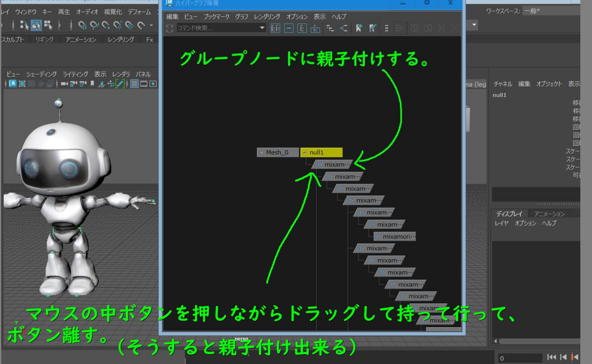Click the frame branch icon in Hypergraph toolbar
Image resolution: width=592 pixels, height=364 pixels.
click(x=315, y=29)
